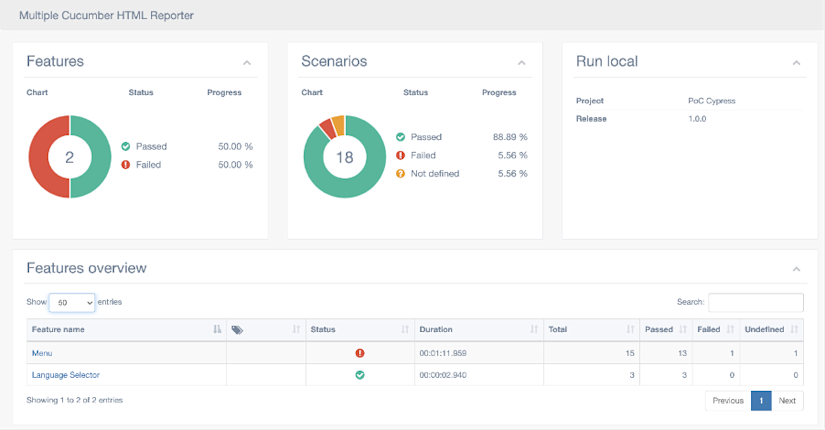
Task: Go to Next page button
Action: click(x=787, y=401)
